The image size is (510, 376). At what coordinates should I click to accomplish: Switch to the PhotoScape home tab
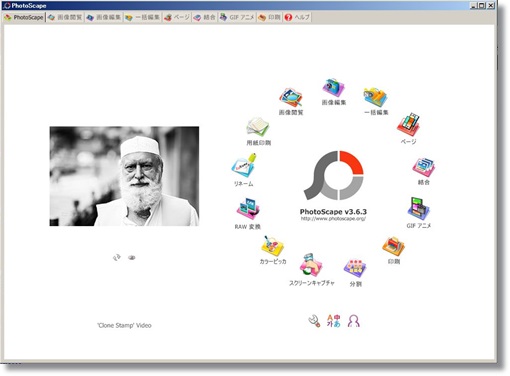[x=24, y=17]
